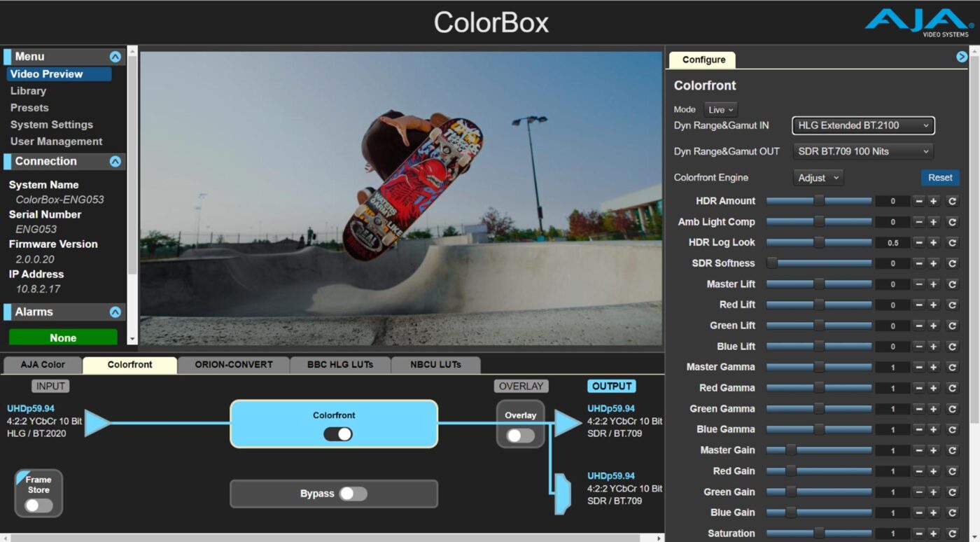Screen dimensions: 980x542
Task: Click the reset icon beside SDR Softness
Action: click(953, 263)
